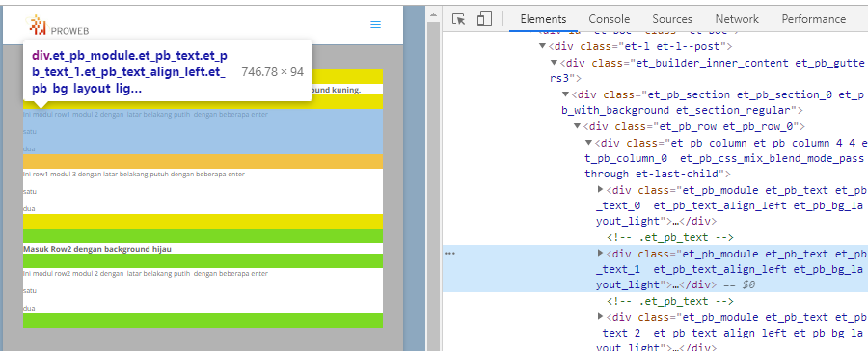
Task: Toggle the device toolbar icon
Action: tap(484, 19)
